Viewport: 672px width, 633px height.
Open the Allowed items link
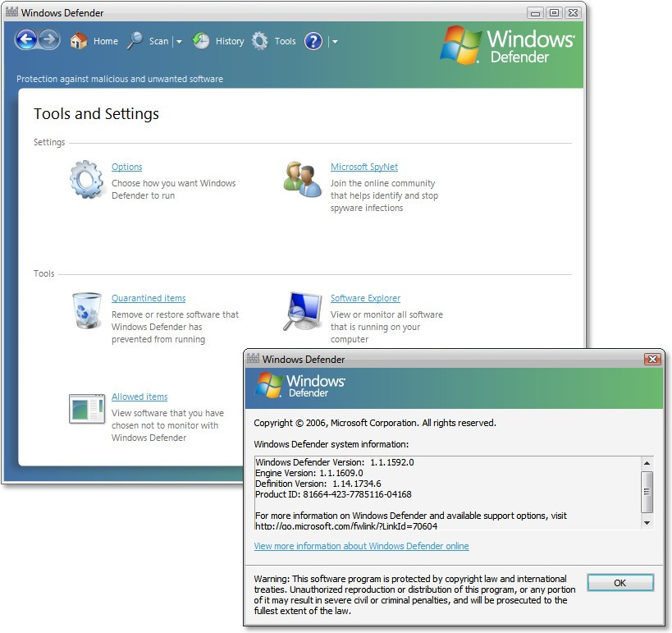[x=139, y=397]
